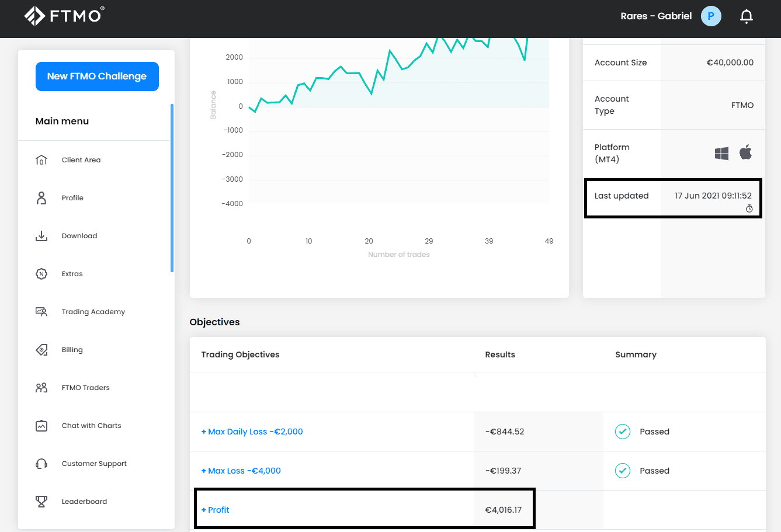The width and height of the screenshot is (781, 532).
Task: Click the Results column header
Action: (x=500, y=354)
